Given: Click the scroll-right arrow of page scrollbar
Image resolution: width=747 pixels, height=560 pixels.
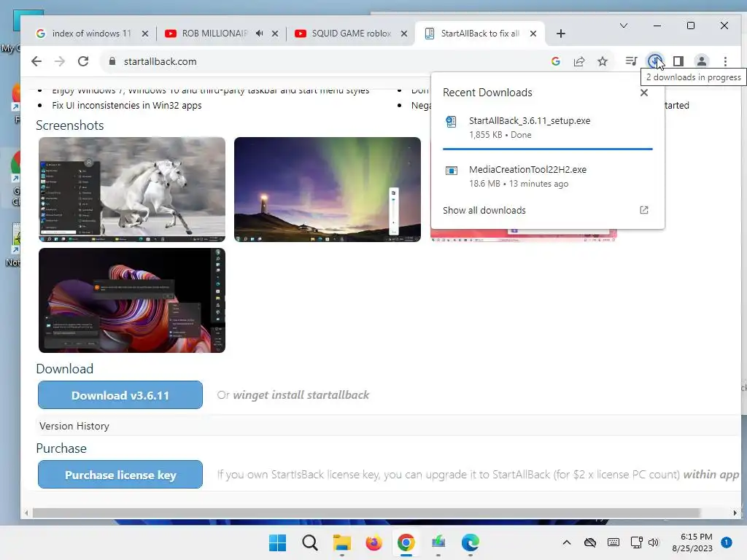Looking at the screenshot, I should [x=735, y=513].
